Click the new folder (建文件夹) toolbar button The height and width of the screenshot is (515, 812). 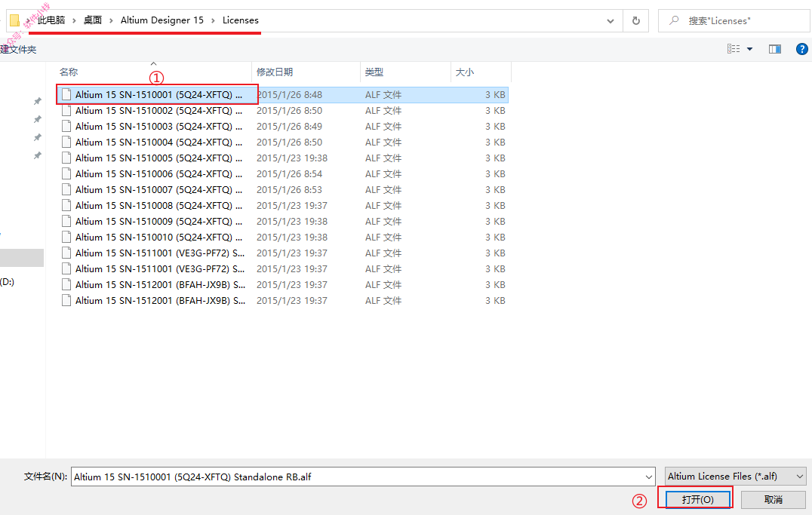tap(18, 50)
